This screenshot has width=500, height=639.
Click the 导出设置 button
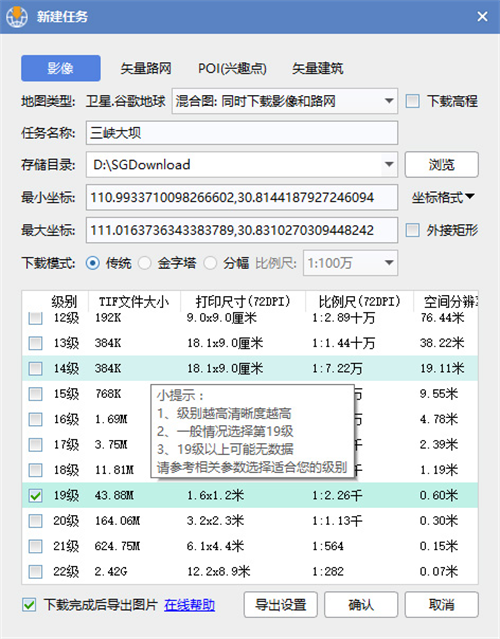click(x=280, y=605)
